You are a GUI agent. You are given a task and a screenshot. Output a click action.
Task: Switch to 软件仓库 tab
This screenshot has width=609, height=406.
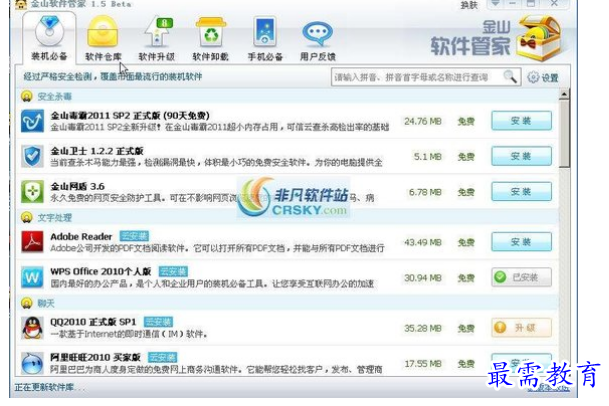point(103,38)
